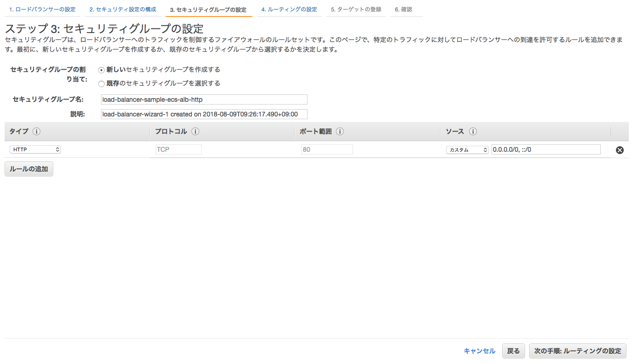The height and width of the screenshot is (364, 632).
Task: Proceed with 次の手順: ルーティングの設定 button
Action: click(577, 351)
